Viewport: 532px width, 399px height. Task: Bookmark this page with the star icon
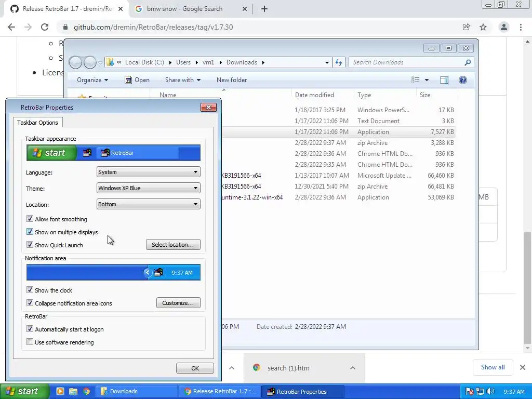[x=483, y=27]
